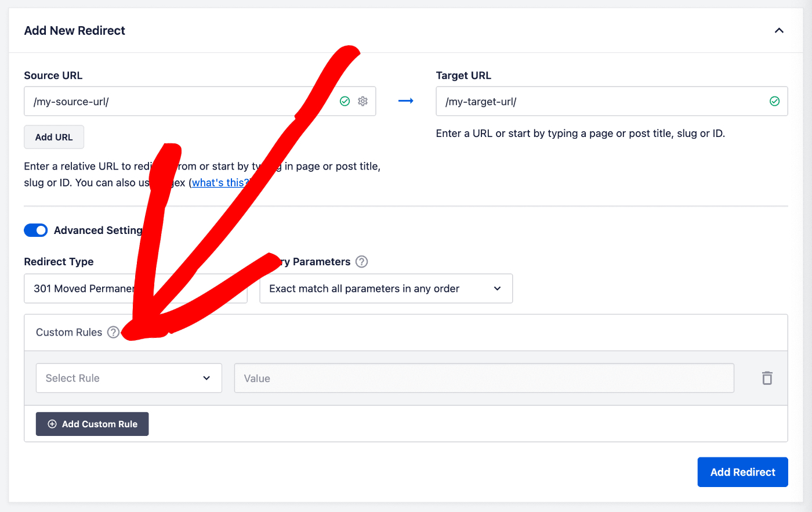Open the "what's this?" regex link
The width and height of the screenshot is (812, 512).
click(219, 182)
